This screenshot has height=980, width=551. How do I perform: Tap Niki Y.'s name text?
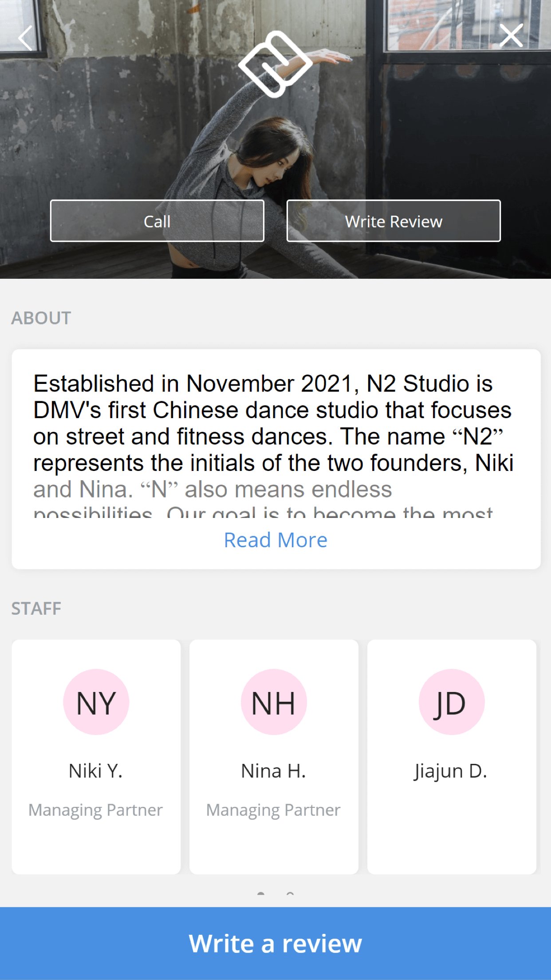pyautogui.click(x=96, y=771)
